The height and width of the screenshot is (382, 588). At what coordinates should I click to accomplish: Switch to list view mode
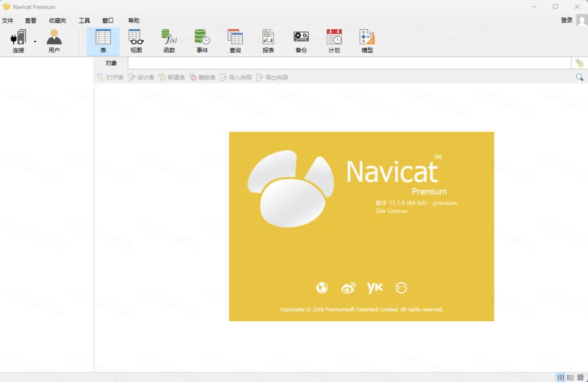(x=571, y=377)
